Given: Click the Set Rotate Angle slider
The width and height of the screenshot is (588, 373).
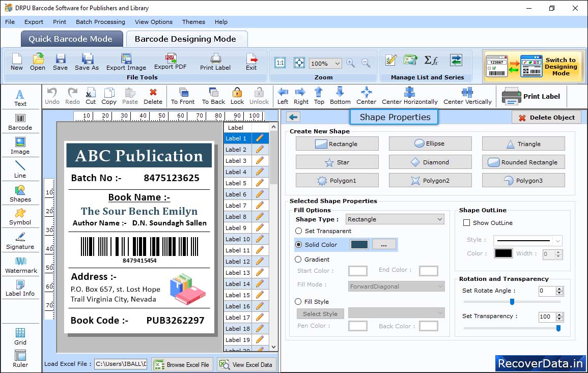Looking at the screenshot, I should point(512,301).
